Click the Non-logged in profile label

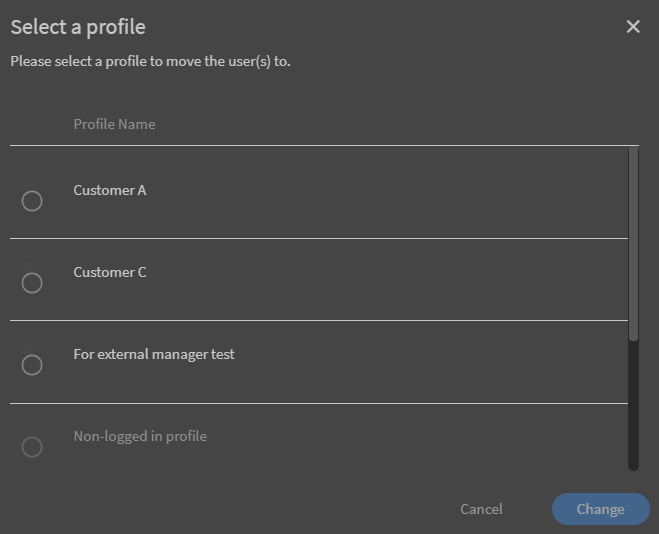pyautogui.click(x=140, y=436)
